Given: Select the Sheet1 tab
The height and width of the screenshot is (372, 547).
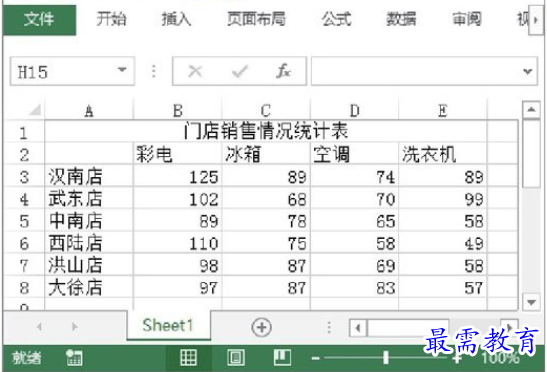Looking at the screenshot, I should pos(168,325).
